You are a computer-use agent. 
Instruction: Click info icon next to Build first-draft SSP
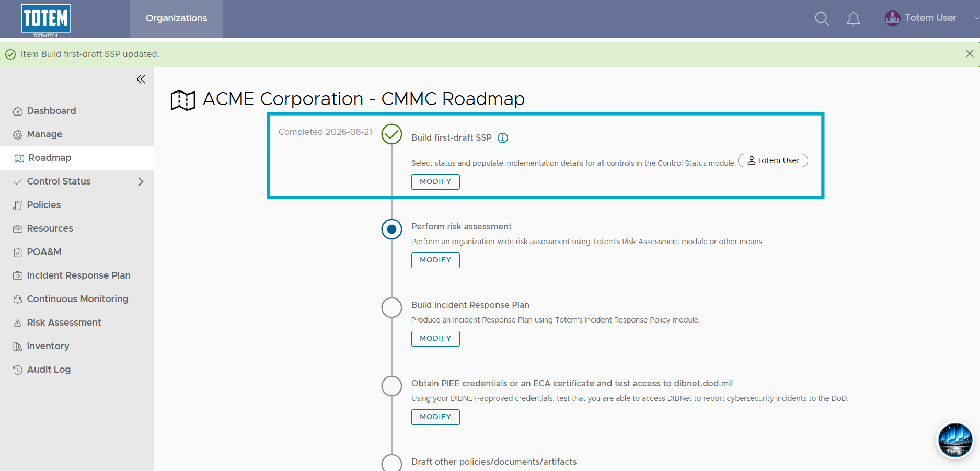coord(503,138)
